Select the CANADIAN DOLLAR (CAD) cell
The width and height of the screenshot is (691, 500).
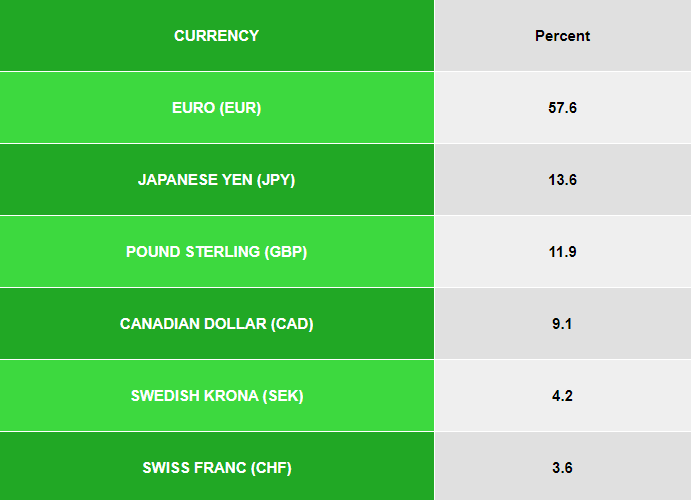pos(216,324)
